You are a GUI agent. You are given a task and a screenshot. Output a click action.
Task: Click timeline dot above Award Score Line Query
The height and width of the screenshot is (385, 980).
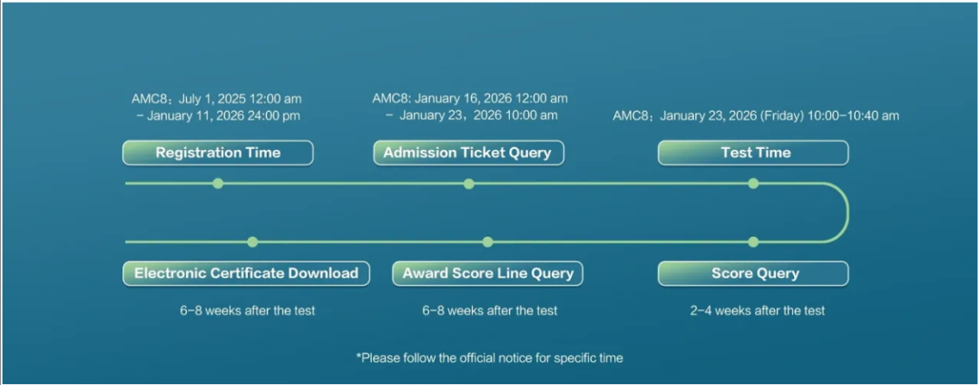[488, 242]
